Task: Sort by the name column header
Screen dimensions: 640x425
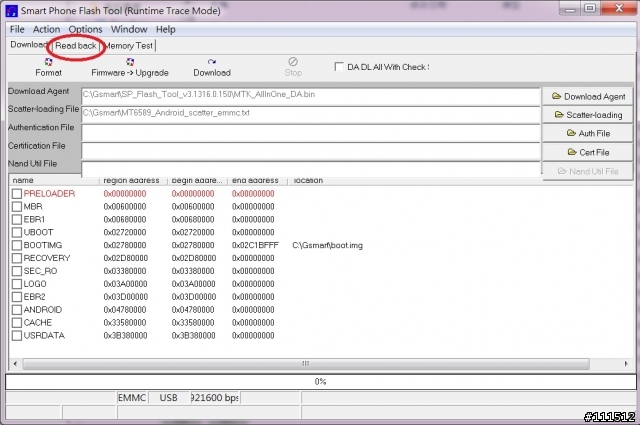Action: coord(54,180)
